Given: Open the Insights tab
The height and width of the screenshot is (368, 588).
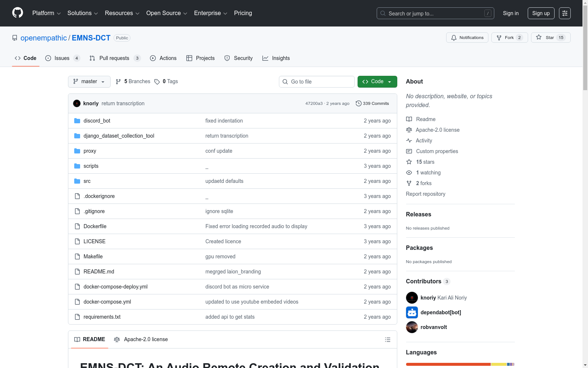Looking at the screenshot, I should pos(276,58).
